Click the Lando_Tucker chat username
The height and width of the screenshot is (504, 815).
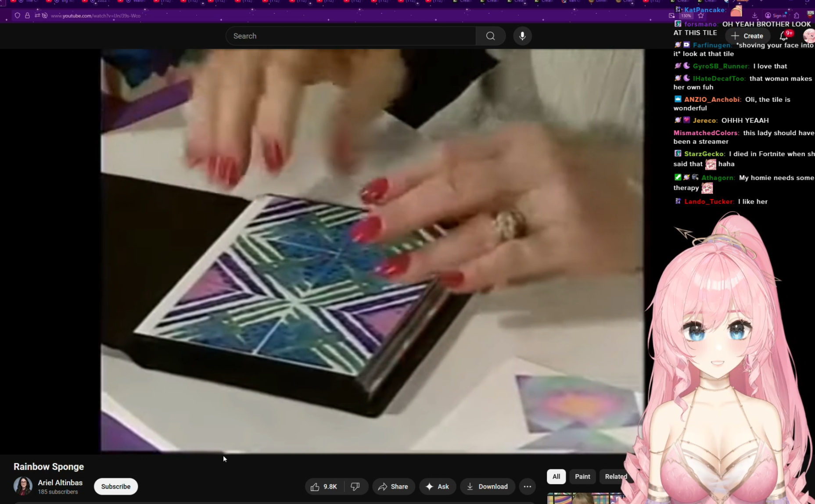(x=709, y=202)
